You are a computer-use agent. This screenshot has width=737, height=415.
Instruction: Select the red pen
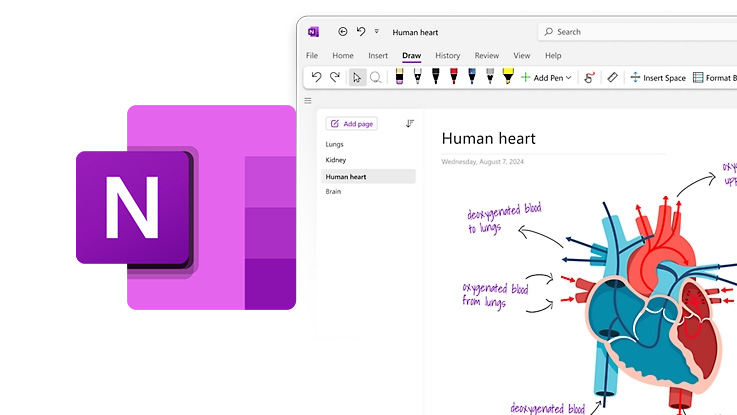pyautogui.click(x=454, y=77)
